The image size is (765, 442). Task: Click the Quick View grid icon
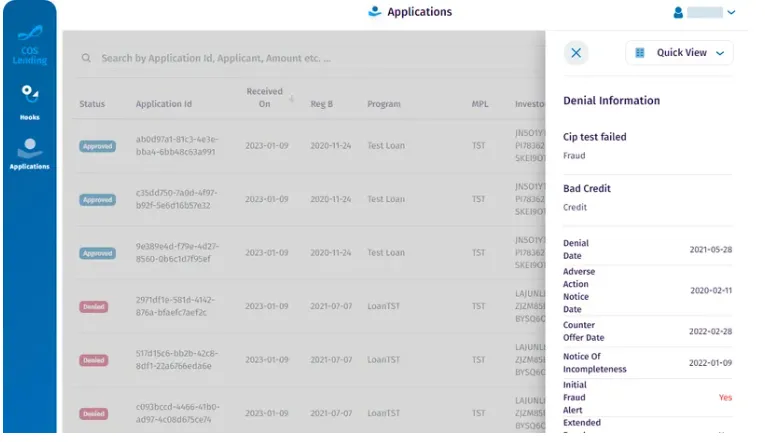coord(640,53)
